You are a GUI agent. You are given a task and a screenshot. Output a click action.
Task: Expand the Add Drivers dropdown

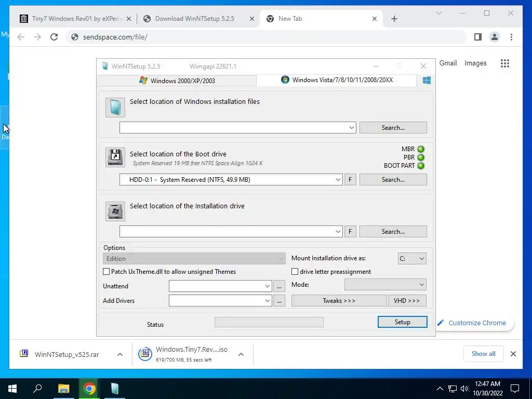[268, 301]
